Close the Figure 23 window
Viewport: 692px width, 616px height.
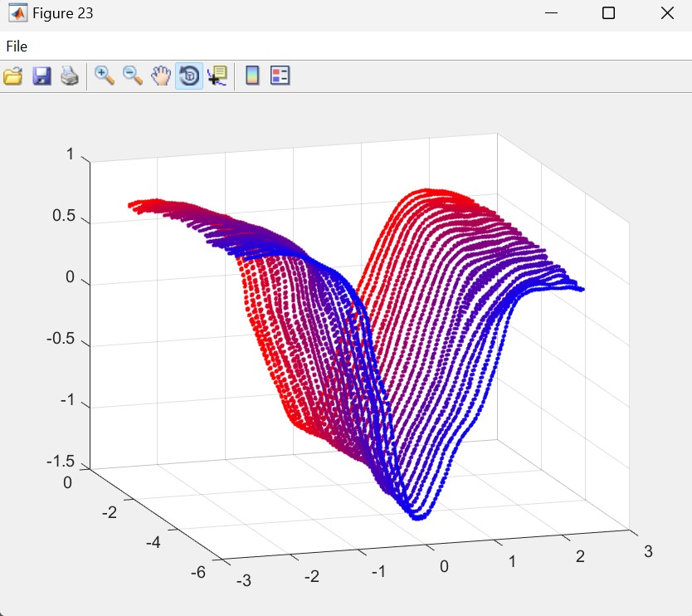[x=667, y=13]
